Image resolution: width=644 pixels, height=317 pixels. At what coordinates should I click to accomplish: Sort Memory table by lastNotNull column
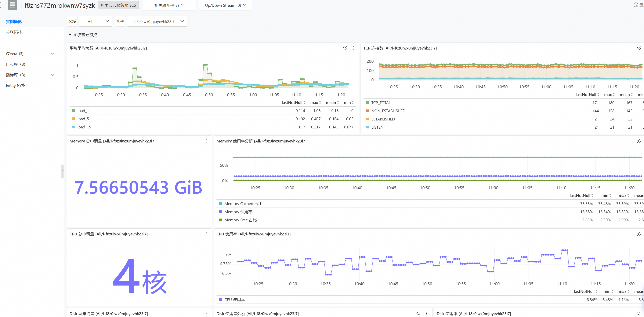581,195
